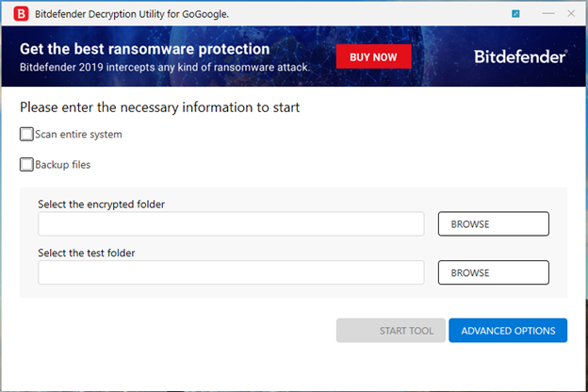Click the 'Backup files' label text

[x=62, y=165]
